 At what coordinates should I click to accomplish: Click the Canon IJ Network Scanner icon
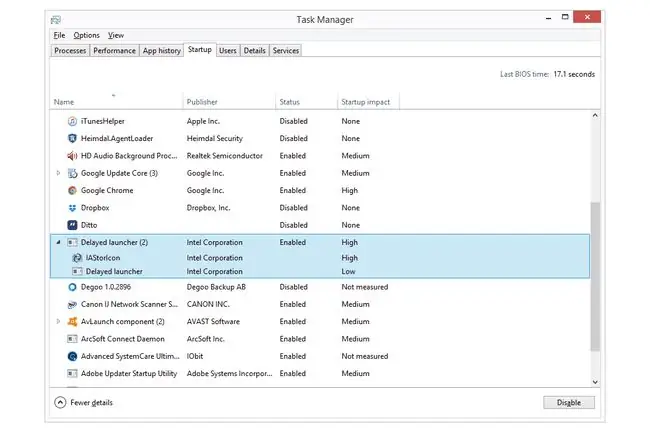click(72, 305)
